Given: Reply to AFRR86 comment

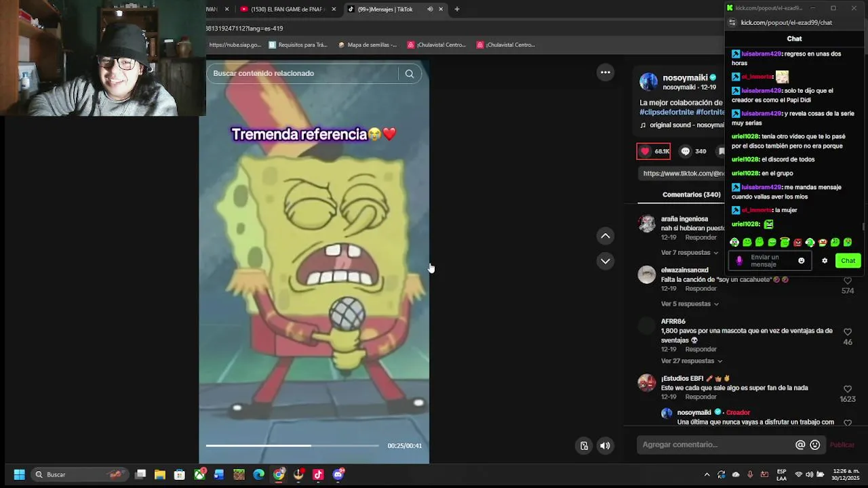Looking at the screenshot, I should point(701,350).
